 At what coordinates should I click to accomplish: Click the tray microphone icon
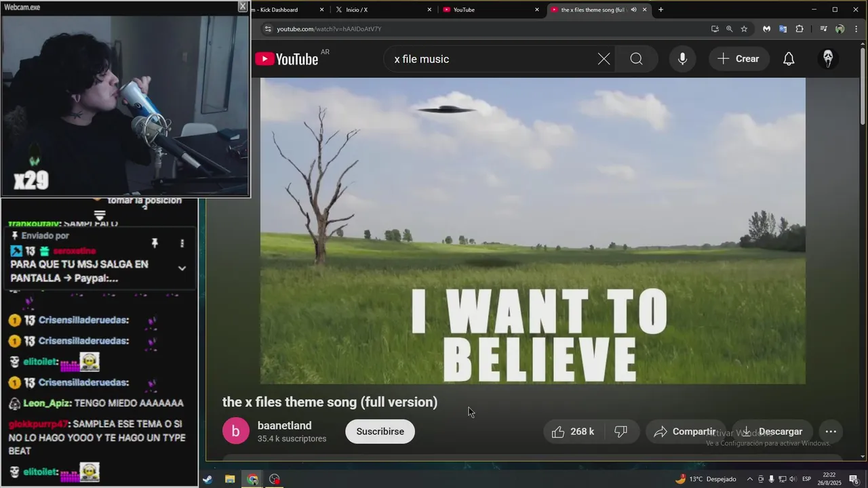click(x=771, y=479)
